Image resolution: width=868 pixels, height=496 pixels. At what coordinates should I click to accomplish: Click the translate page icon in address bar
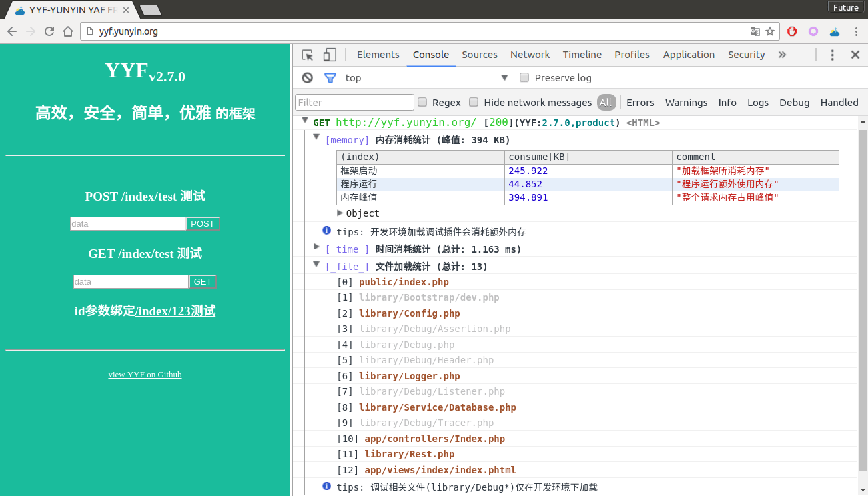point(755,31)
